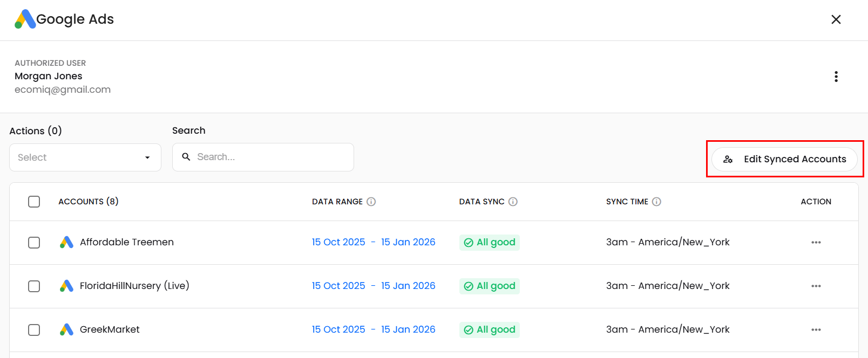Click the Google Ads logo icon
868x358 pixels.
coord(25,19)
